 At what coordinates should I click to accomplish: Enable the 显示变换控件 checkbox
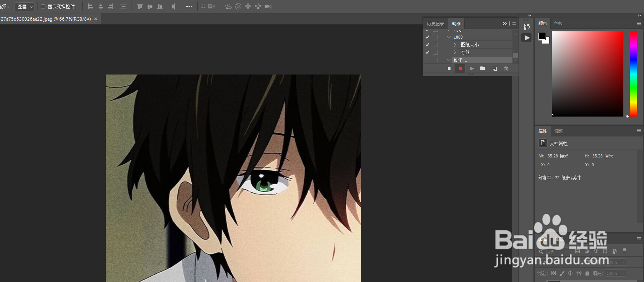[x=43, y=6]
